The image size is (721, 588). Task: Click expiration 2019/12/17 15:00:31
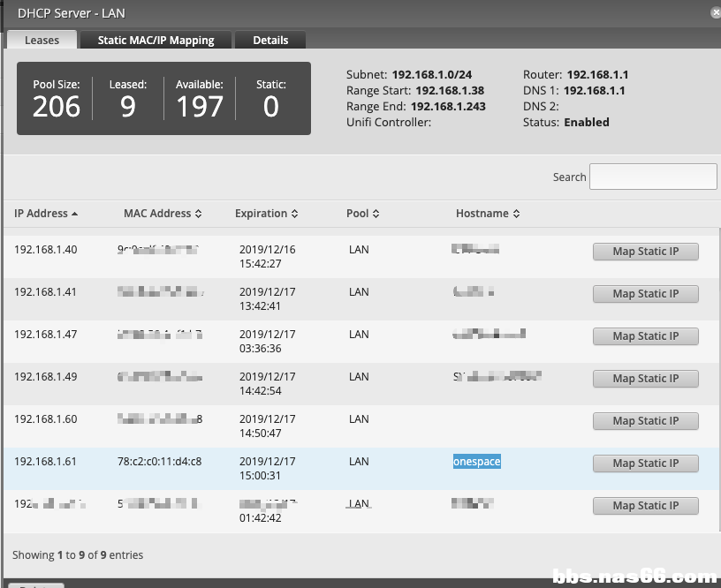click(267, 468)
